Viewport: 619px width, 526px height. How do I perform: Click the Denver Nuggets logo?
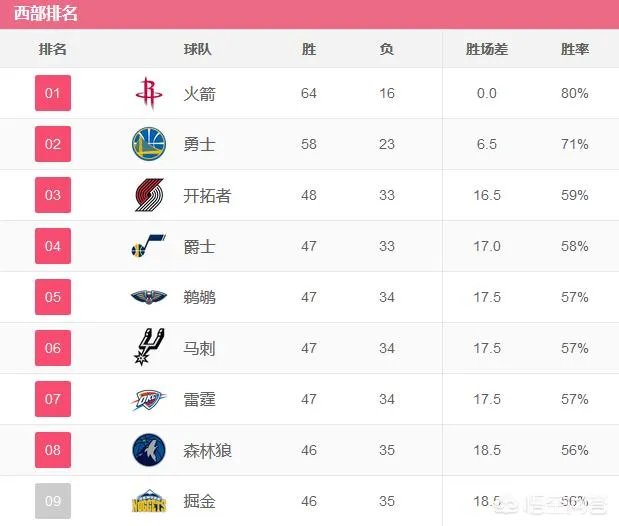[x=148, y=501]
